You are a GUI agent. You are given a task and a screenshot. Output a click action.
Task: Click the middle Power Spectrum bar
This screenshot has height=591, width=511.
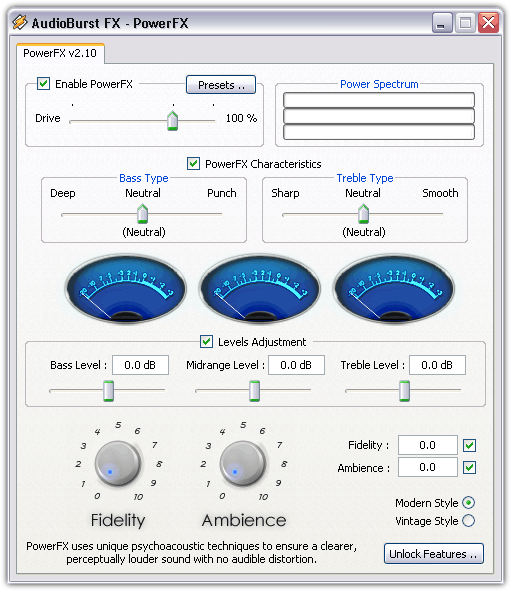379,116
